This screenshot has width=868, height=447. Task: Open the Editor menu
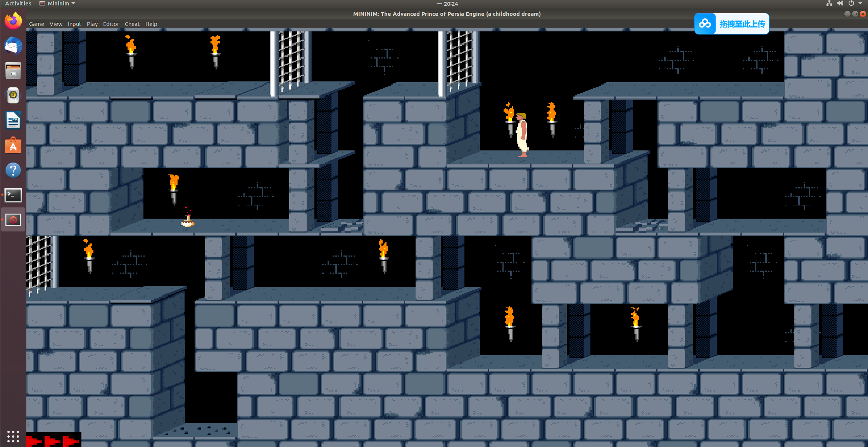pyautogui.click(x=111, y=24)
